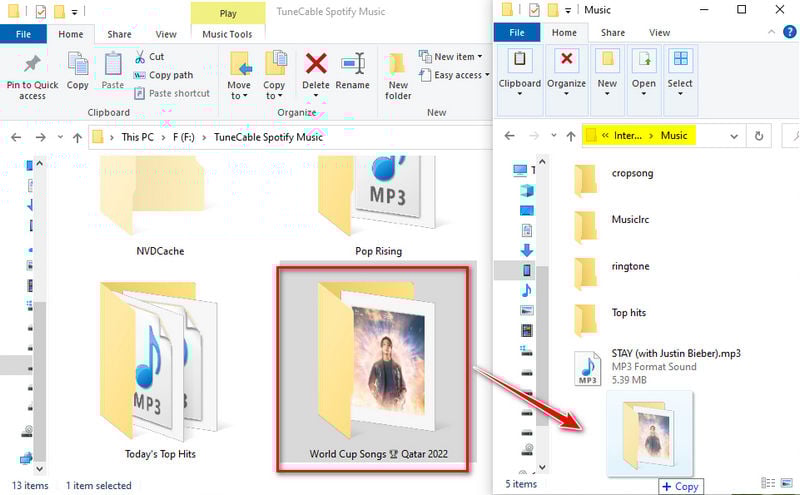This screenshot has width=800, height=495.
Task: Open the Easy access menu
Action: pos(454,75)
